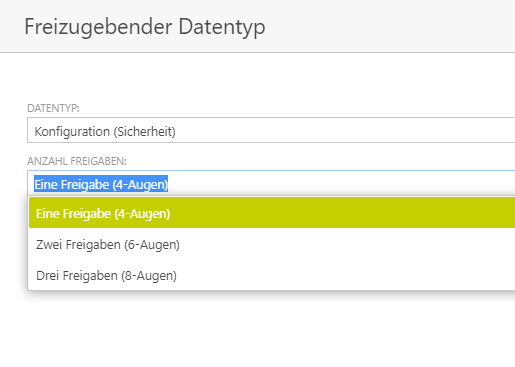Pick the highlighted Eine Freigabe (4-Augen) option
The image size is (515, 367).
point(272,213)
